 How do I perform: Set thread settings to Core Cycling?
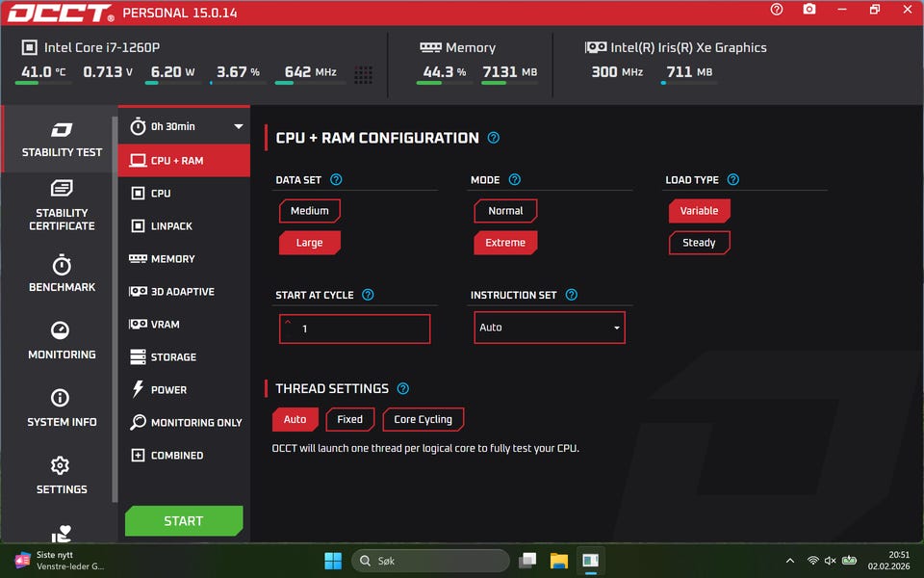423,419
